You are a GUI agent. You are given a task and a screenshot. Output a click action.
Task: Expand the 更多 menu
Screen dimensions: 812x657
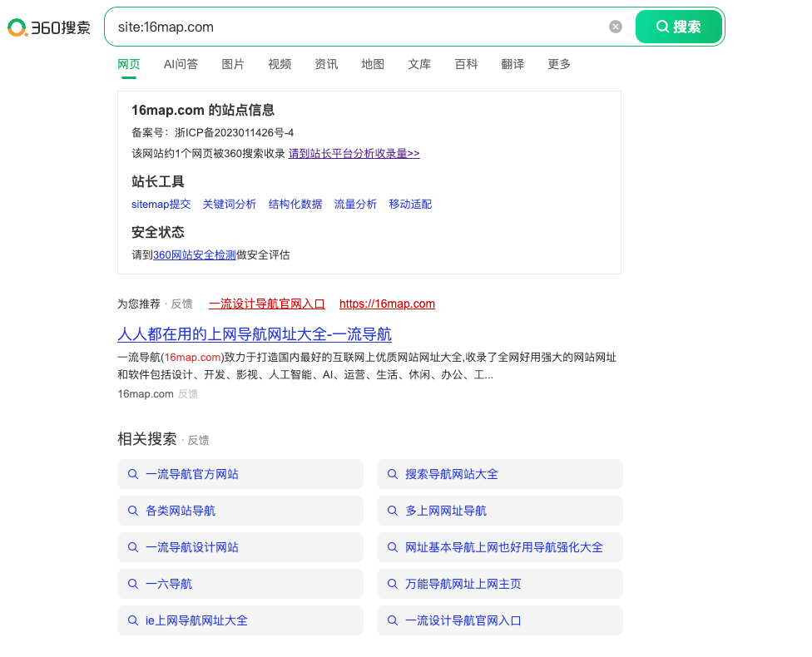click(559, 64)
